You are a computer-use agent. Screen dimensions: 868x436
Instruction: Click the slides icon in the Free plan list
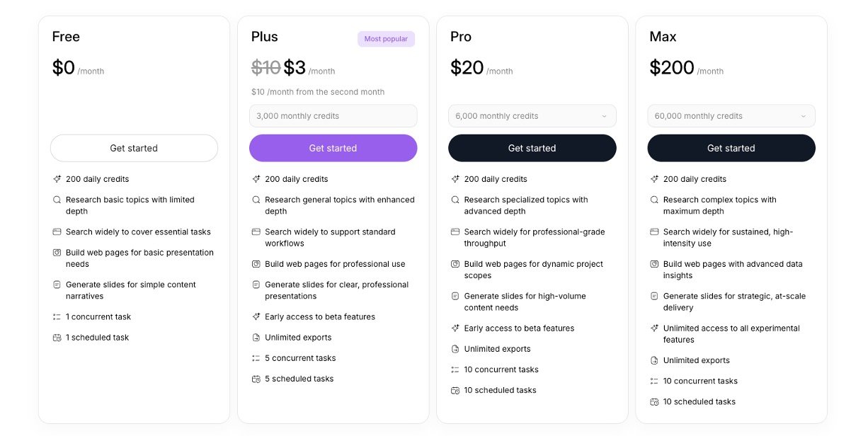57,285
